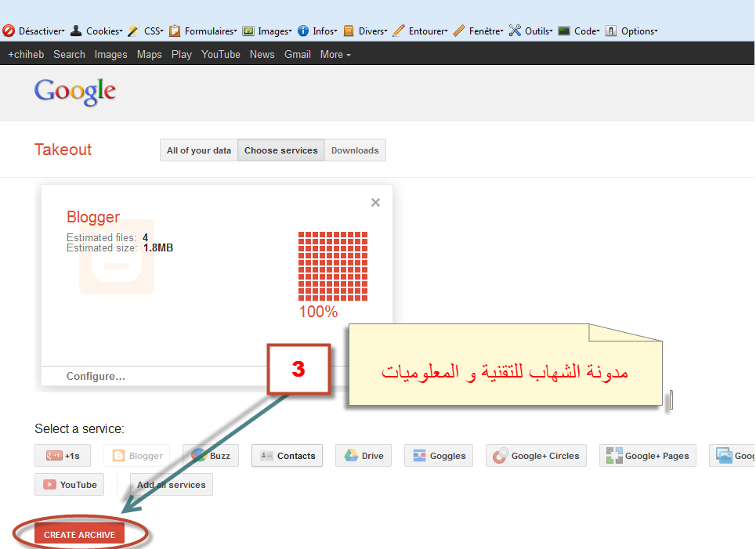Click the Estimated size 1.8MB text
This screenshot has height=549, width=756.
pyautogui.click(x=120, y=247)
